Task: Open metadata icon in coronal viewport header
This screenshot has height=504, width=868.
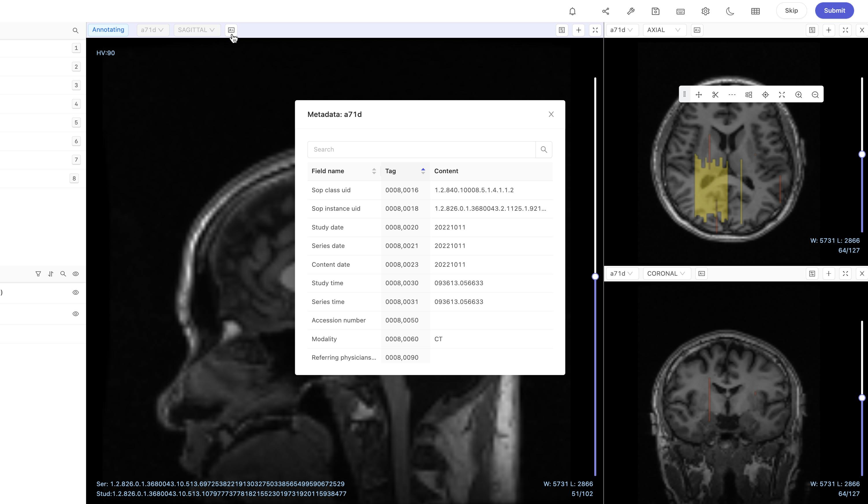Action: tap(702, 273)
